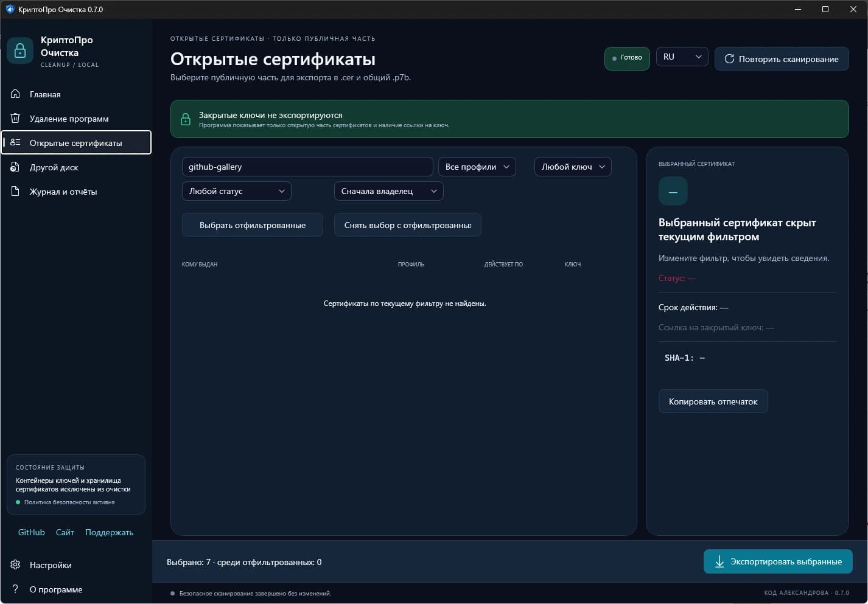The image size is (868, 604).
Task: Expand the Любой ключ filter dropdown
Action: [573, 167]
